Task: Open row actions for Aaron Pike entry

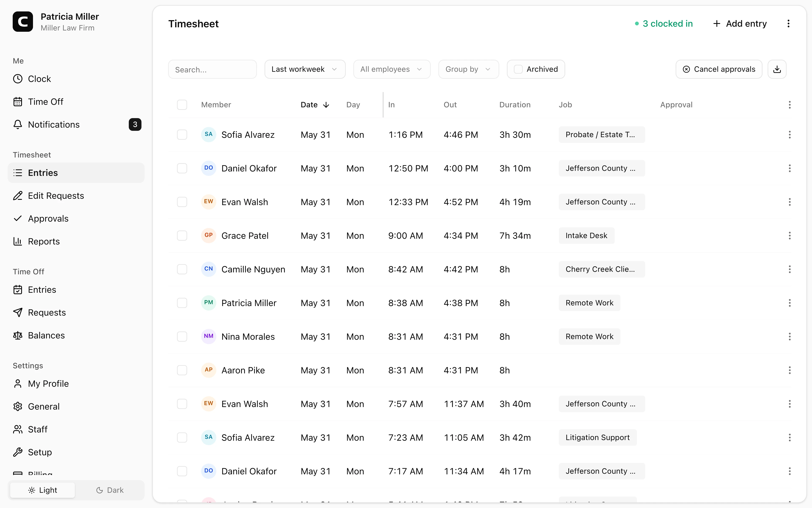Action: coord(790,370)
